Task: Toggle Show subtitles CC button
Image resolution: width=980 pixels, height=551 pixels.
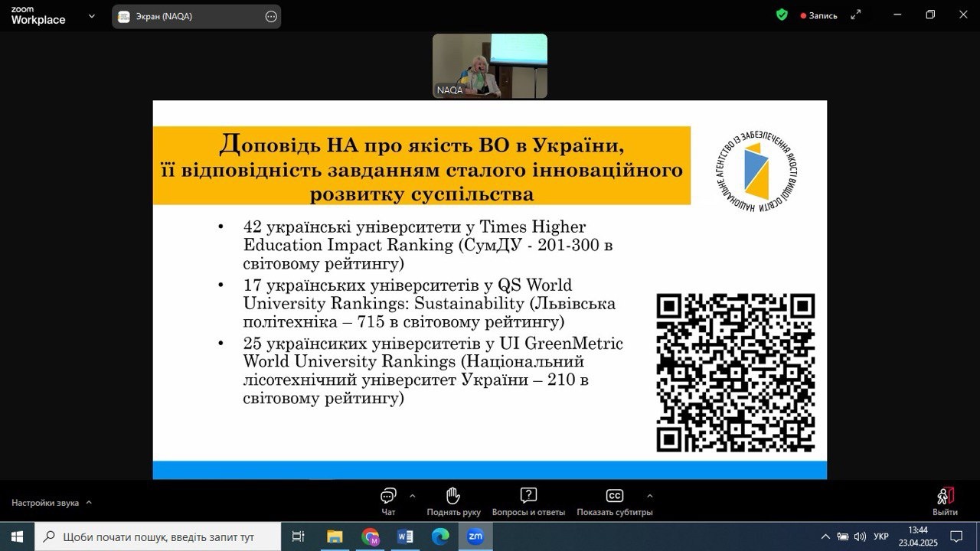Action: [614, 496]
